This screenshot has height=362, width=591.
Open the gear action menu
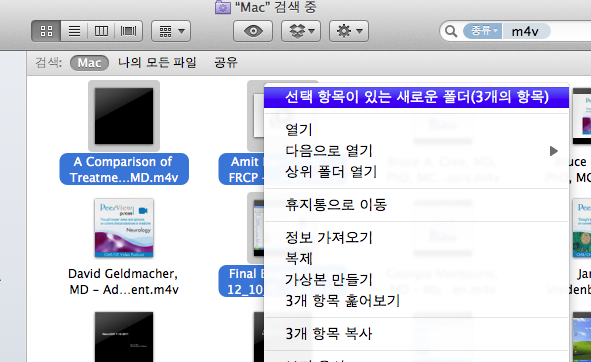click(x=349, y=31)
